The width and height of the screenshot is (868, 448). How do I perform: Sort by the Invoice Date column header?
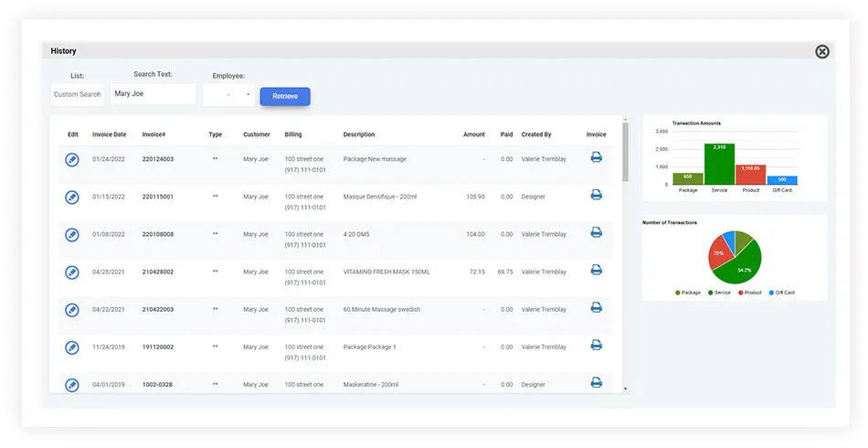tap(109, 134)
